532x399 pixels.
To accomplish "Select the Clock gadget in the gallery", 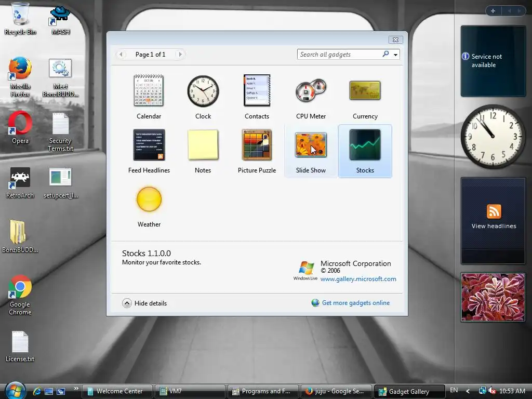I will [203, 91].
